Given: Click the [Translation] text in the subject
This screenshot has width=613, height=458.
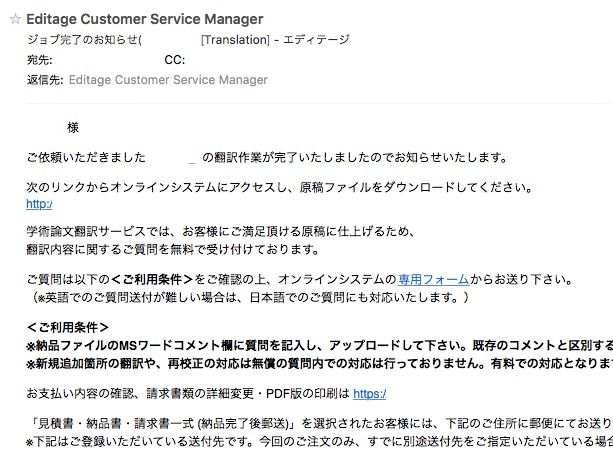Looking at the screenshot, I should pyautogui.click(x=235, y=39).
